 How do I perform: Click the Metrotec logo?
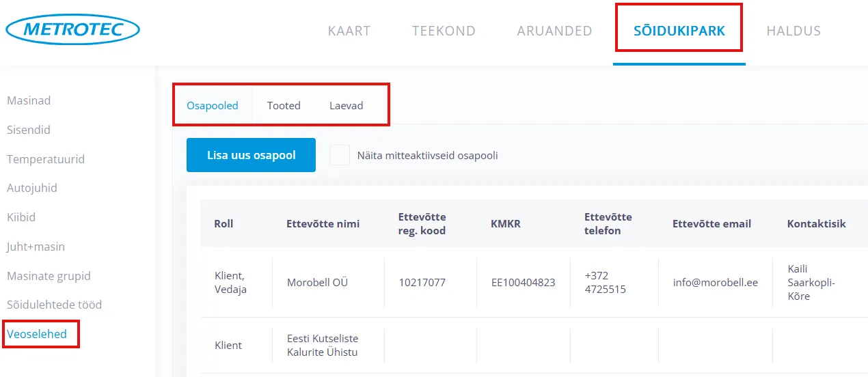pyautogui.click(x=72, y=29)
